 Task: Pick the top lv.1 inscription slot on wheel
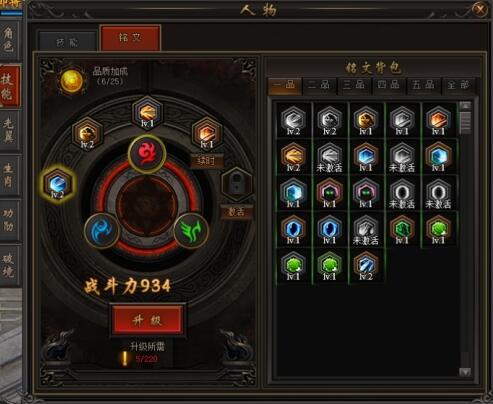pos(147,112)
